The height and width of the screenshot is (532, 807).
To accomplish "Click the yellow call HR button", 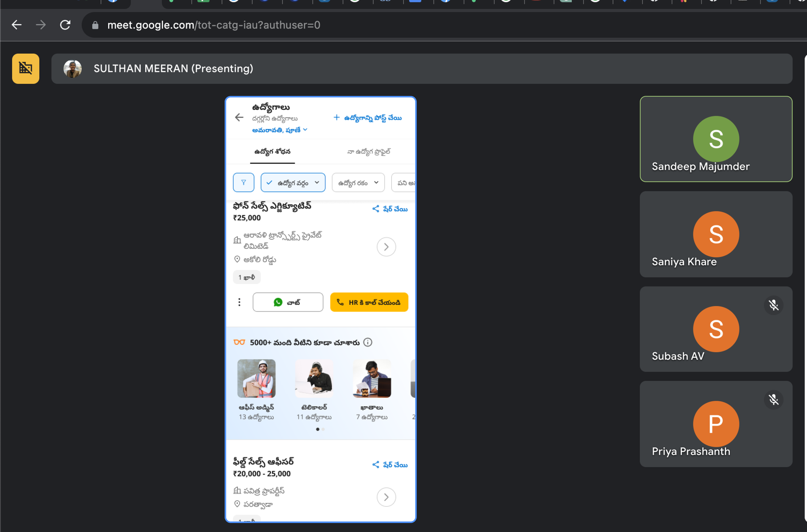I will click(369, 302).
